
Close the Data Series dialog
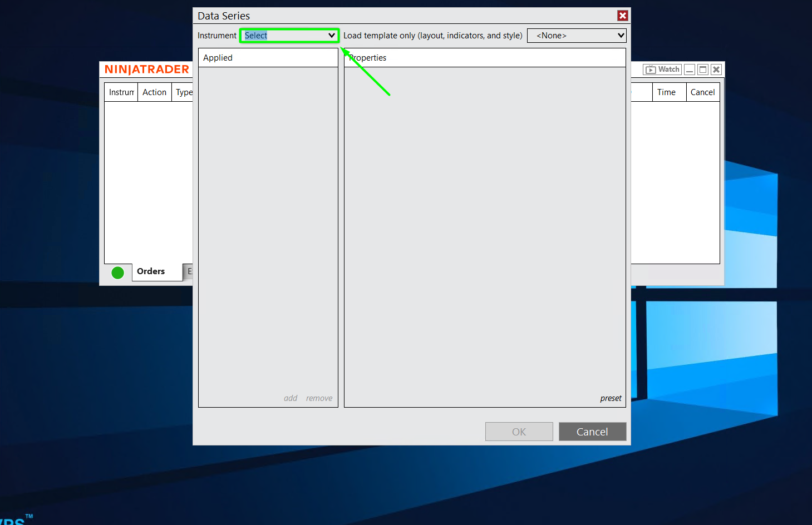(622, 16)
